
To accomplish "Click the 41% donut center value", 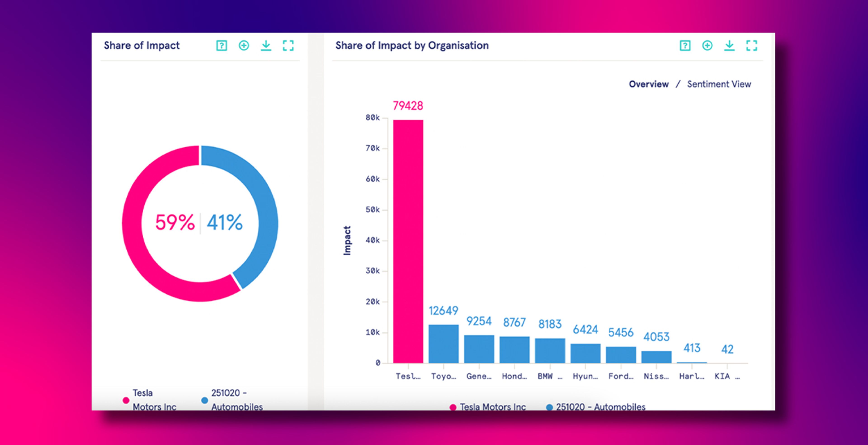I will tap(224, 223).
